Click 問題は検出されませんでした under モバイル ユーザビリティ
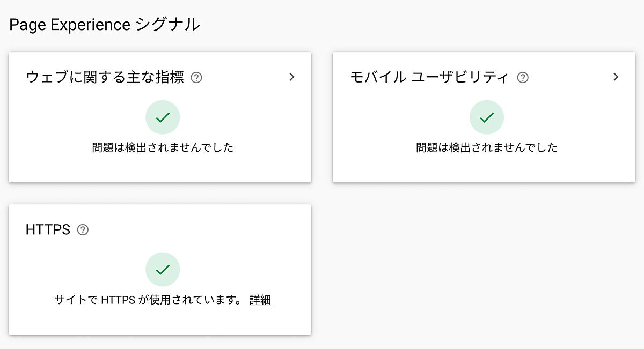644x349 pixels. point(486,147)
